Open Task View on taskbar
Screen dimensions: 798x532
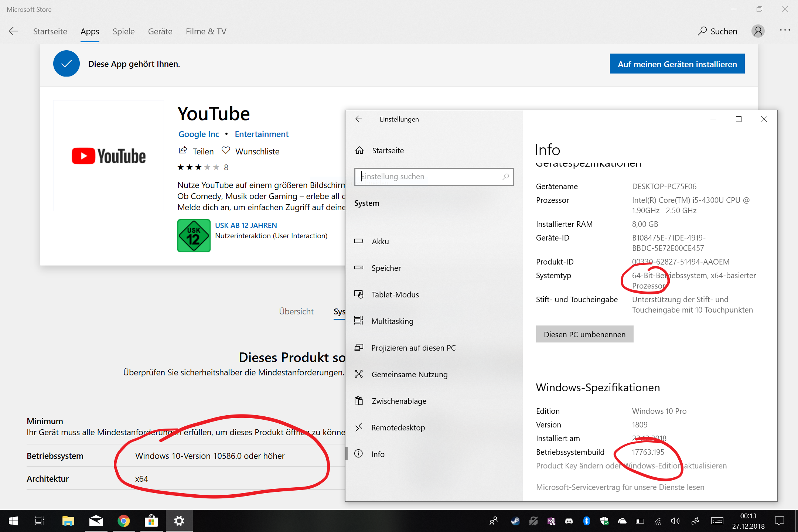(40, 521)
